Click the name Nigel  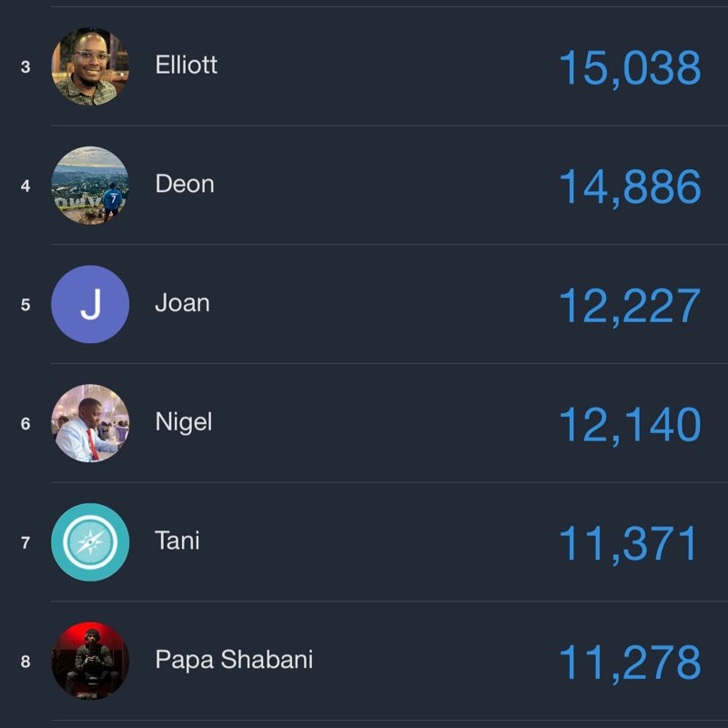183,422
